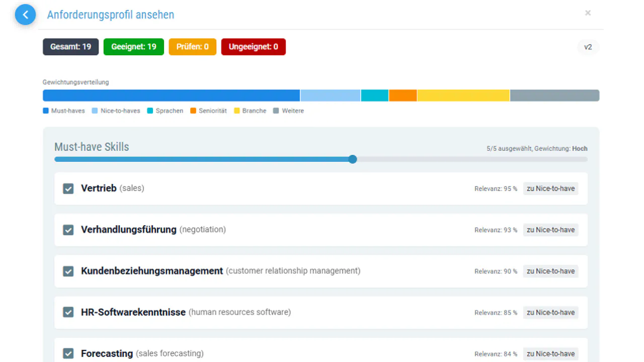644x362 pixels.
Task: Click the gray Weitere bar segment
Action: tap(555, 96)
